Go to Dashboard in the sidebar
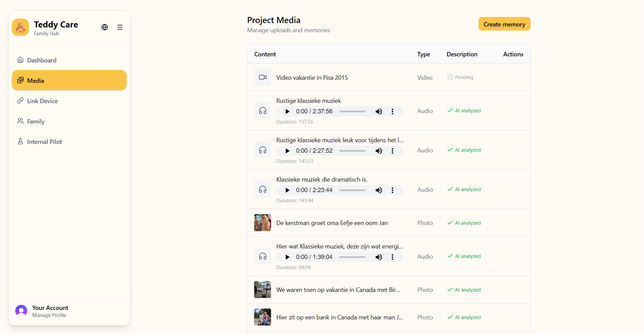The height and width of the screenshot is (334, 644). tap(42, 60)
